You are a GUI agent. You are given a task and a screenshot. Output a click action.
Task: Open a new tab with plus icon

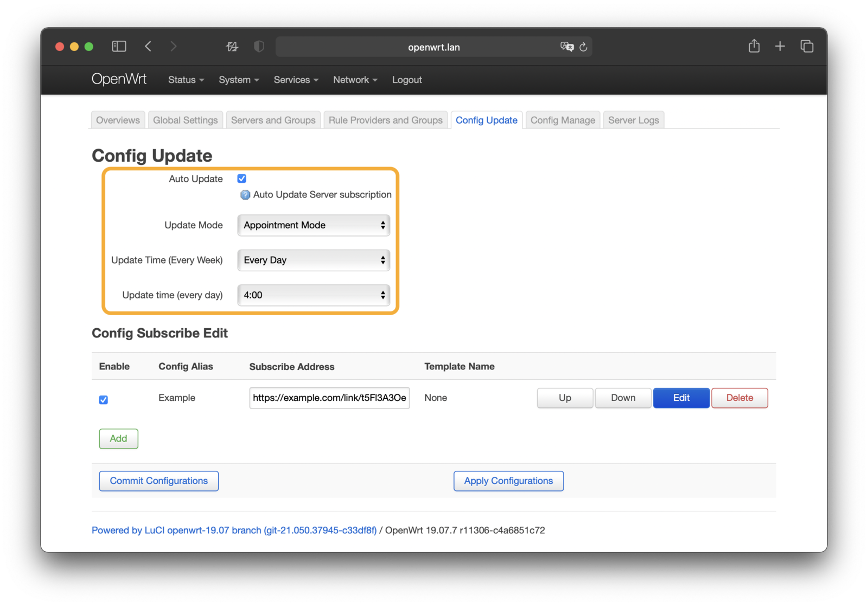(x=780, y=47)
